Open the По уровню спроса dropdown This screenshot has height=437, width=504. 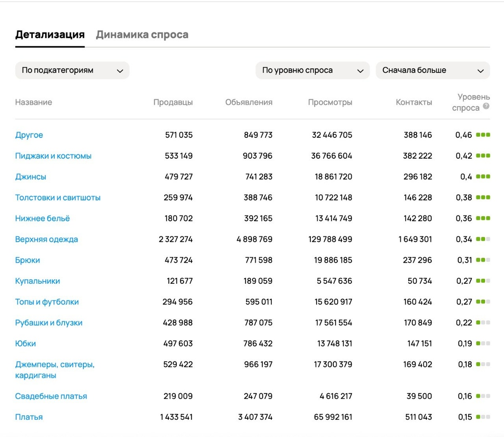pos(312,71)
